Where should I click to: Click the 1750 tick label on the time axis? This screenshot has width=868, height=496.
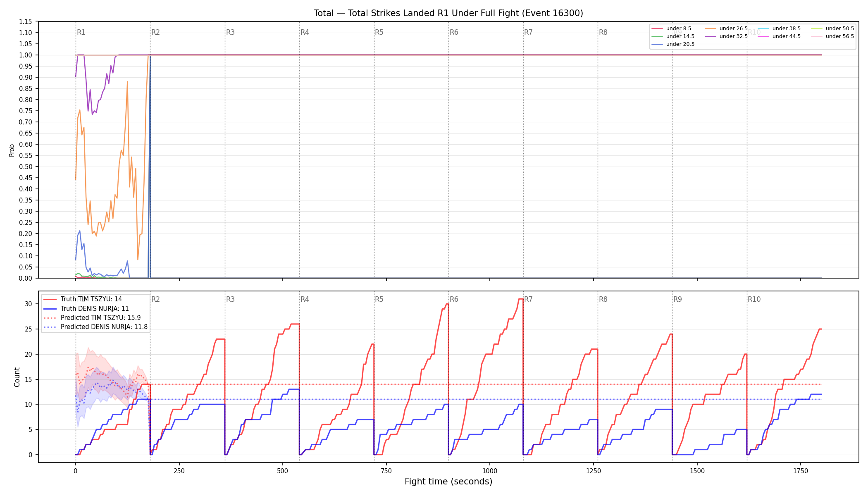click(801, 471)
